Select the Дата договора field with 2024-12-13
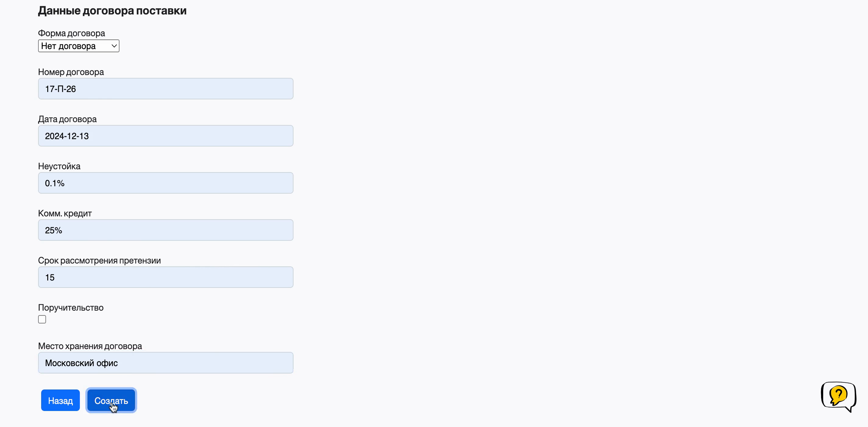The image size is (868, 427). tap(166, 136)
